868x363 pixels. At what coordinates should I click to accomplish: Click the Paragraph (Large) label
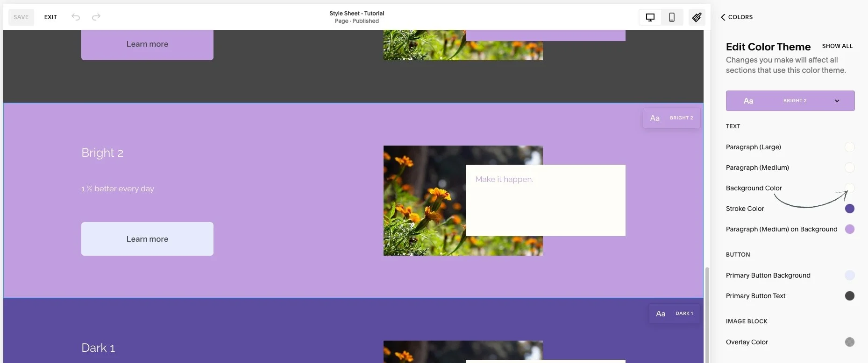pyautogui.click(x=753, y=147)
